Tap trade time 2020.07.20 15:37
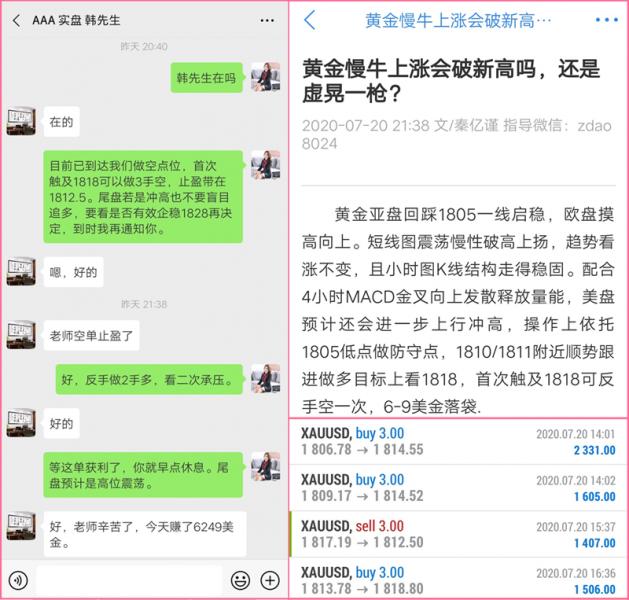Screen dimensions: 629x600 tap(576, 527)
